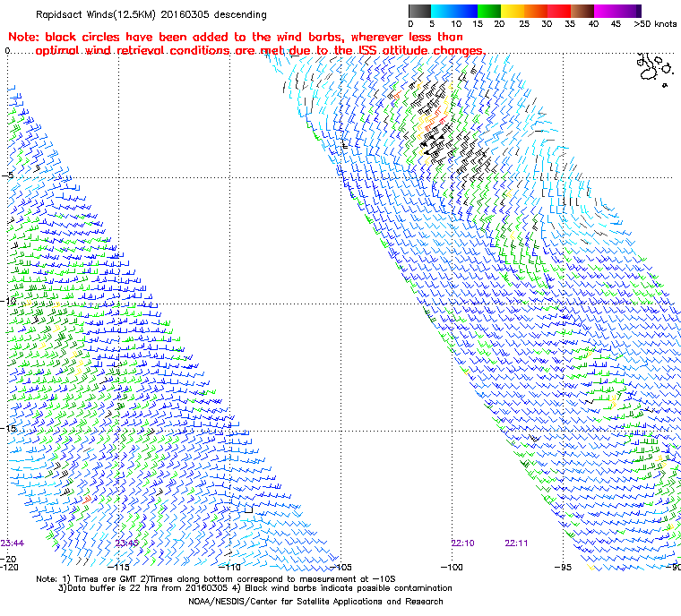
Task: Click the latitude label '-5'
Action: [x=7, y=175]
